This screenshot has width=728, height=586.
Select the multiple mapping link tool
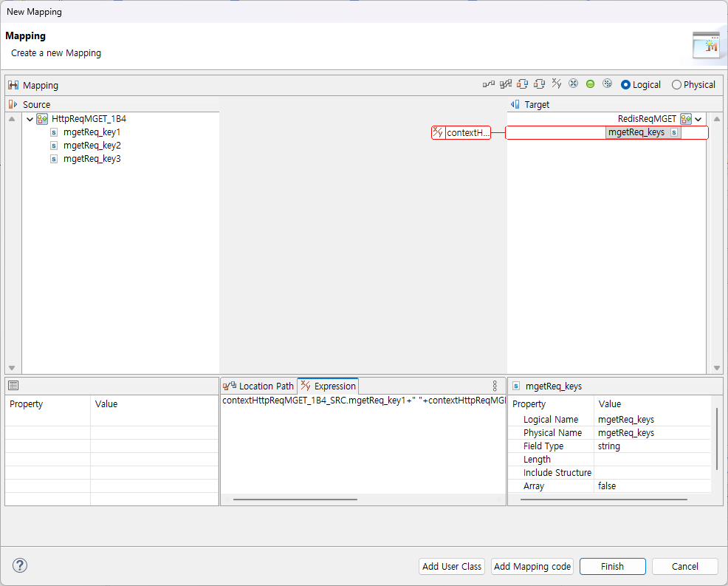(x=505, y=84)
